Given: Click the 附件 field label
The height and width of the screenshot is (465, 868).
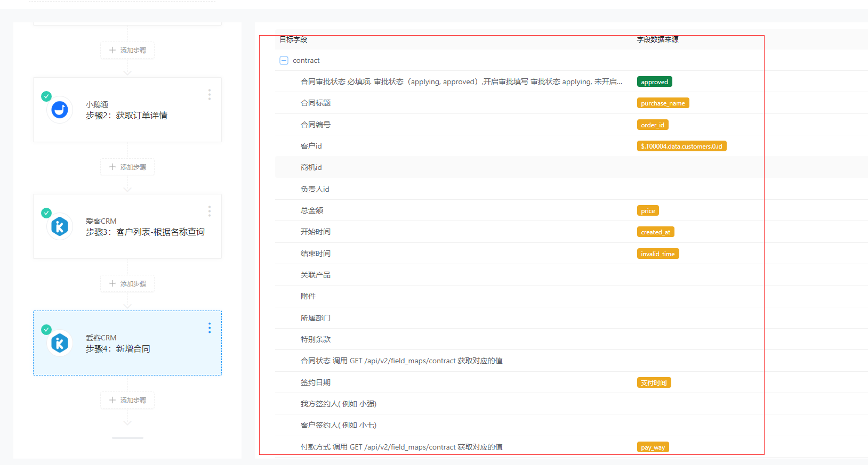Looking at the screenshot, I should coord(308,296).
